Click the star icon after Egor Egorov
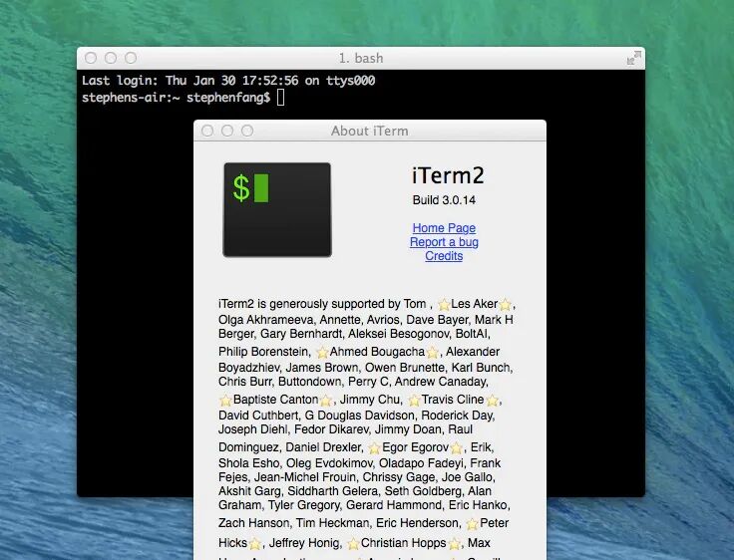The image size is (734, 560). [x=457, y=448]
